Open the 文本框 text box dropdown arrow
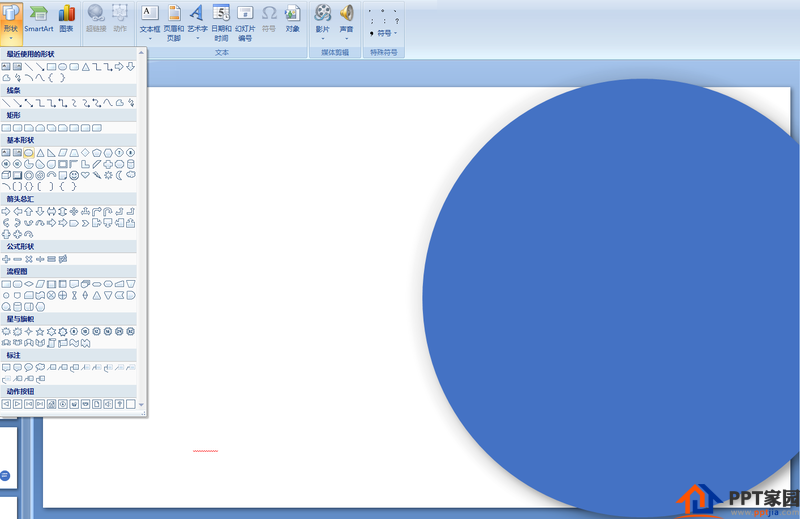Screen dimensions: 800x519 pos(150,39)
